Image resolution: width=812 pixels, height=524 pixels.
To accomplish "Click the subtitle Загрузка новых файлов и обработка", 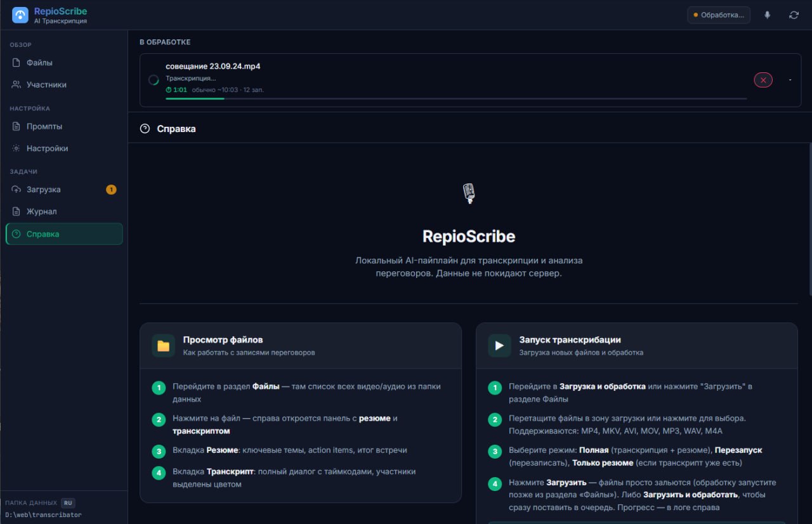I will (581, 353).
